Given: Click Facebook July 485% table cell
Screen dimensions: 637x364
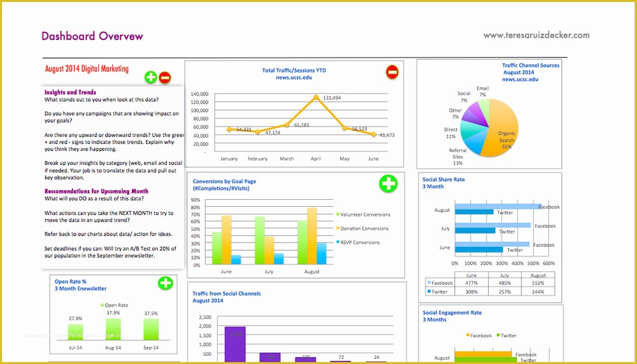Looking at the screenshot, I should pyautogui.click(x=505, y=283).
